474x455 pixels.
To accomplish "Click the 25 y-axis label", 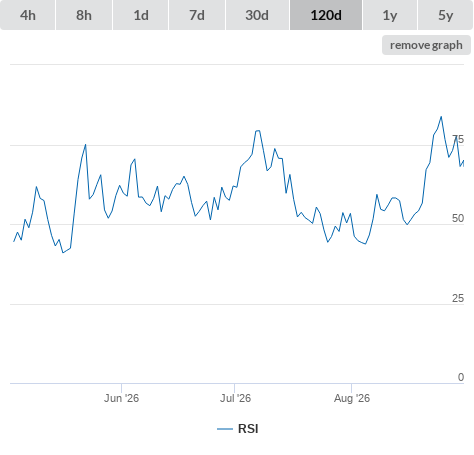I will pos(458,298).
